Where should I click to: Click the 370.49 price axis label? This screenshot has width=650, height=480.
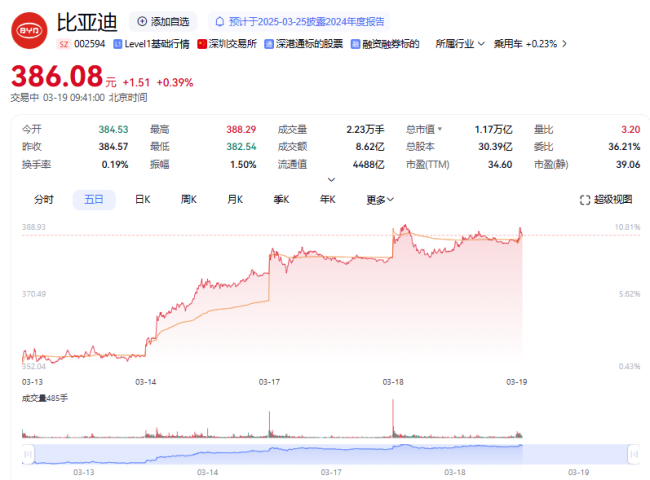(34, 294)
